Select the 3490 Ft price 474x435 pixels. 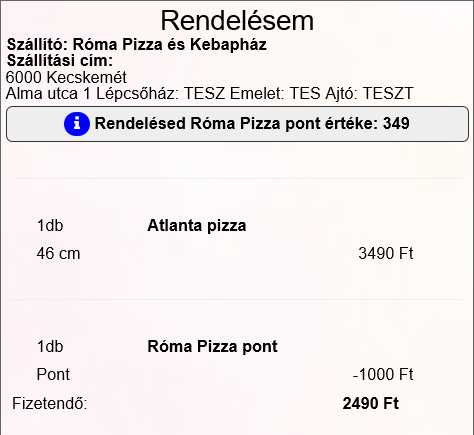click(386, 253)
